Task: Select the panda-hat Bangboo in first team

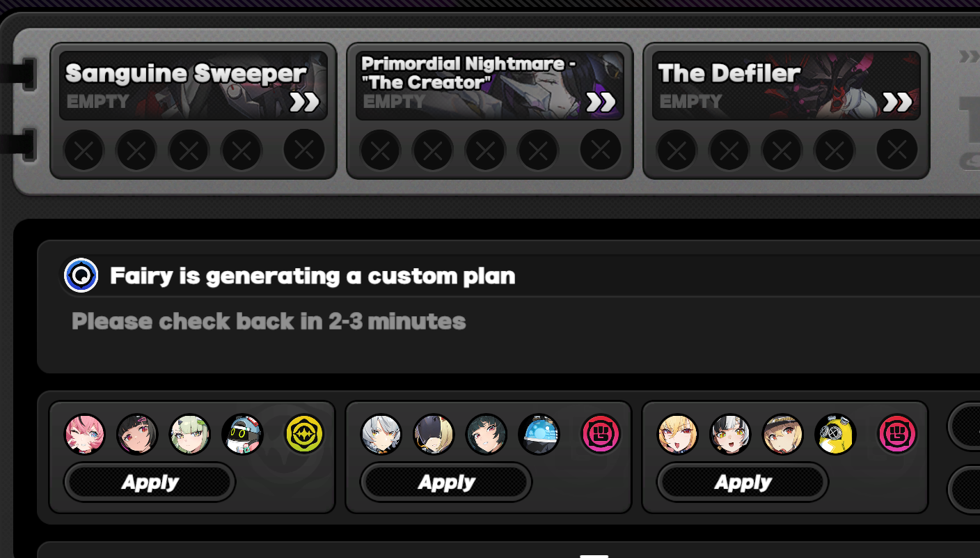Action: [243, 434]
